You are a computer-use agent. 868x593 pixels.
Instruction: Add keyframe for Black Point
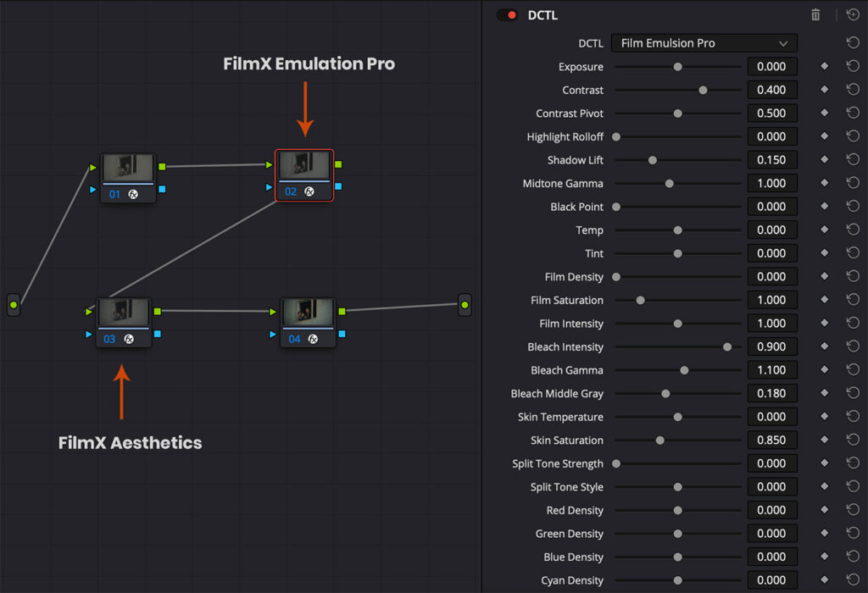(824, 206)
